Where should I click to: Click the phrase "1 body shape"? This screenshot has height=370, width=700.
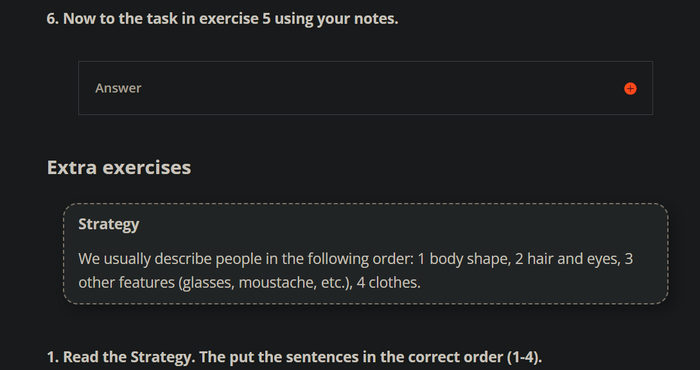click(464, 259)
